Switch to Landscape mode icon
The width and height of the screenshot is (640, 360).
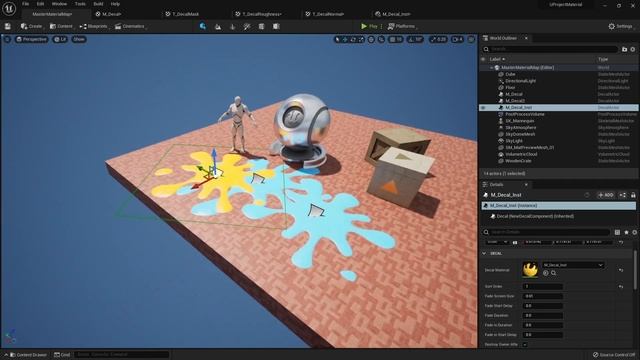click(x=218, y=27)
